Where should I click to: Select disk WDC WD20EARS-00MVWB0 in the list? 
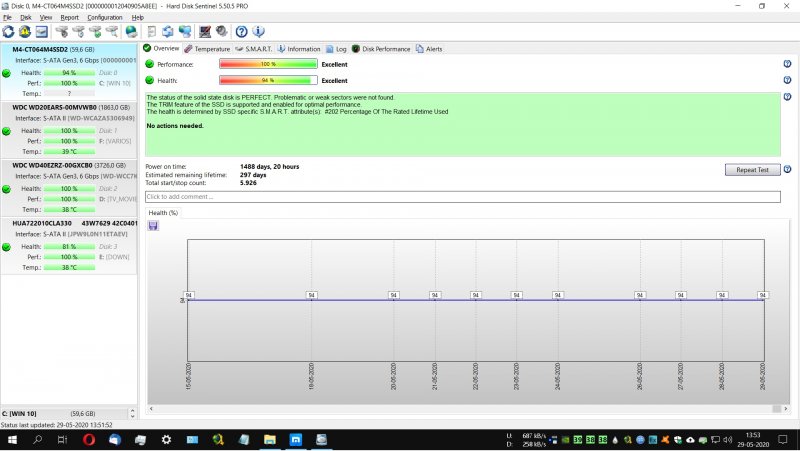pyautogui.click(x=69, y=130)
